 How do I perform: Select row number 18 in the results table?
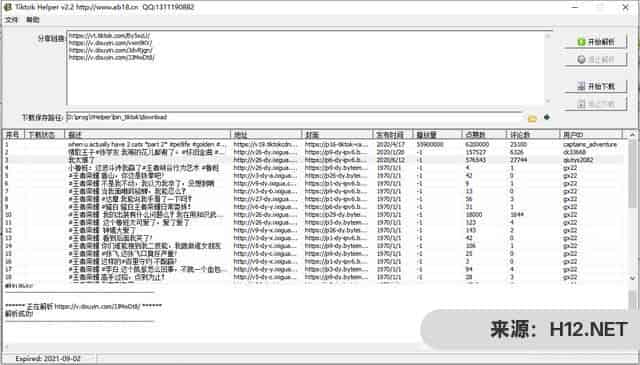(314, 277)
